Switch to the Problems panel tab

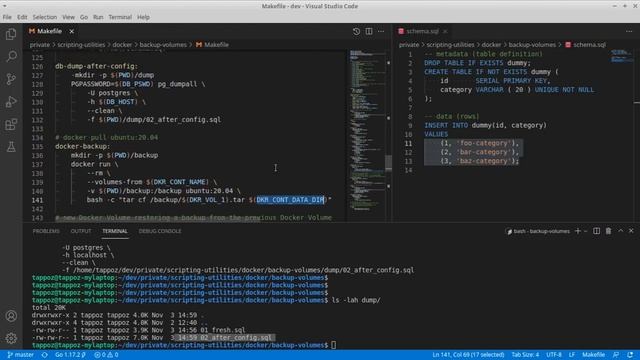46,231
